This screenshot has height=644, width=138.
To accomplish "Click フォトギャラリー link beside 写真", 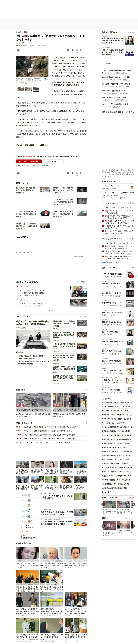I will pos(129,518).
